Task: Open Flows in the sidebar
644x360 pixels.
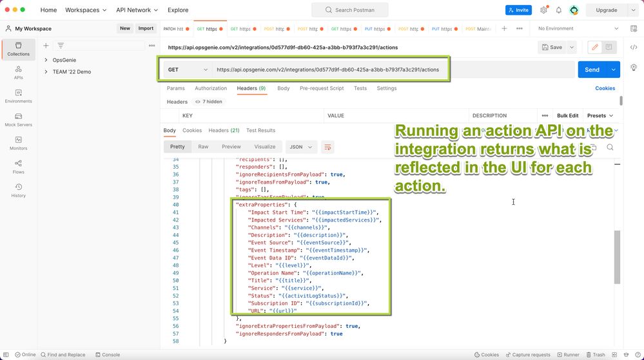Action: click(19, 167)
